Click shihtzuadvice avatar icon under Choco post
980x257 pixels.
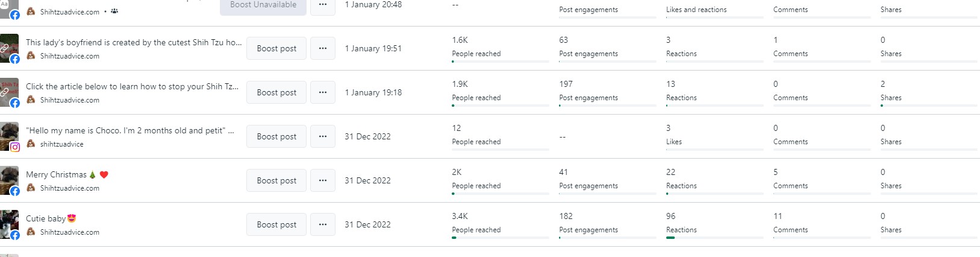pos(31,144)
